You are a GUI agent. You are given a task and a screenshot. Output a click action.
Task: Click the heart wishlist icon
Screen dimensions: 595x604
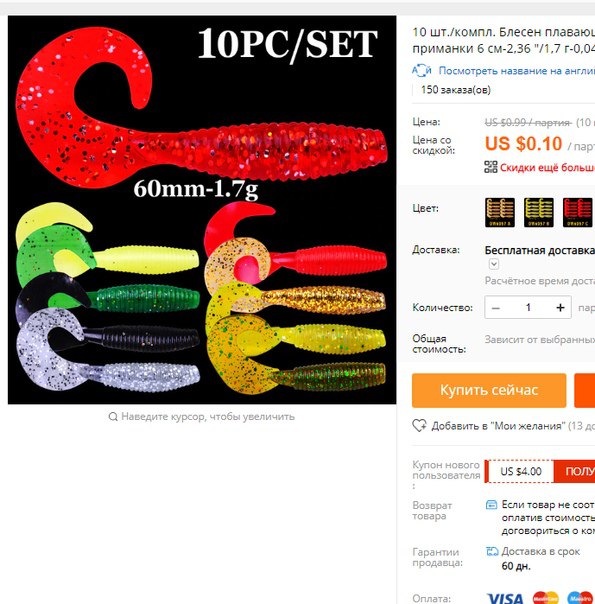click(419, 426)
